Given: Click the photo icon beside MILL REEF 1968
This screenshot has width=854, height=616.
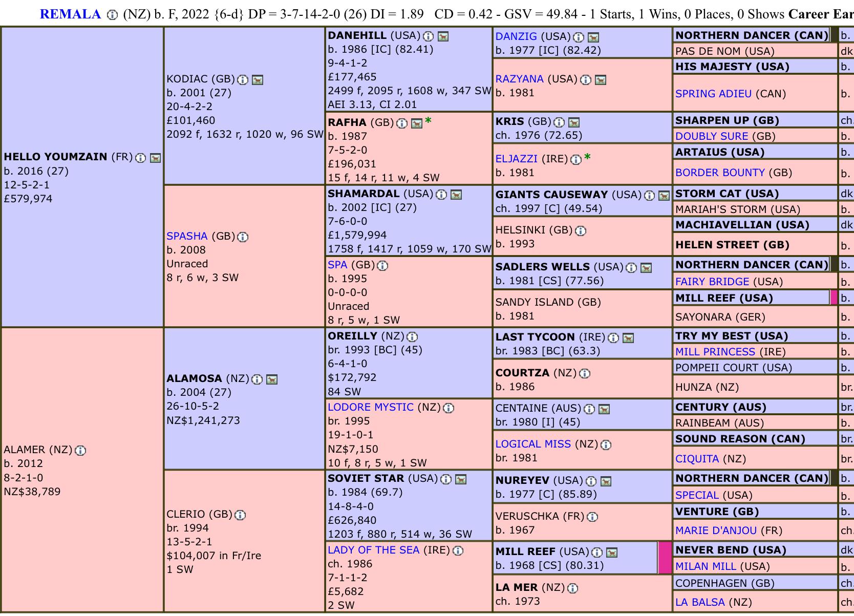Looking at the screenshot, I should click(x=611, y=553).
